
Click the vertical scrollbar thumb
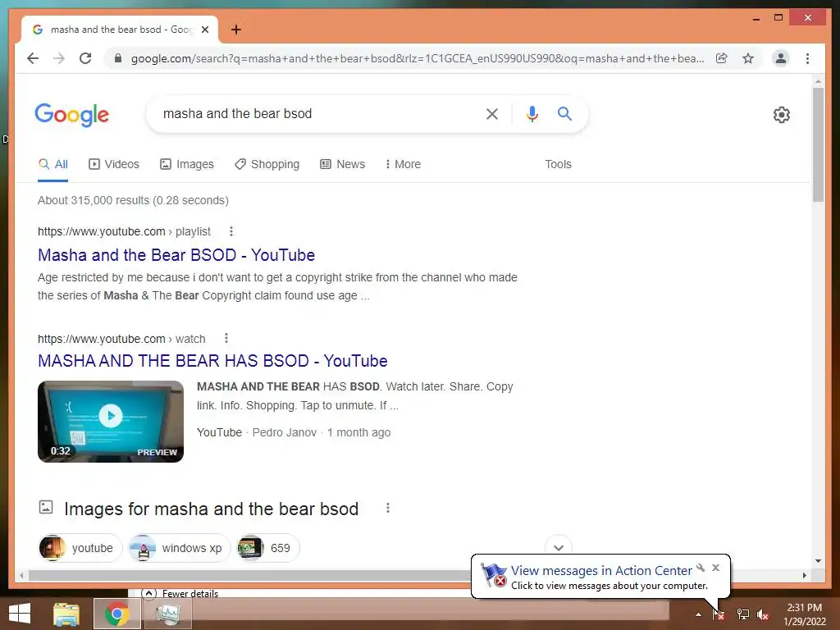[818, 144]
